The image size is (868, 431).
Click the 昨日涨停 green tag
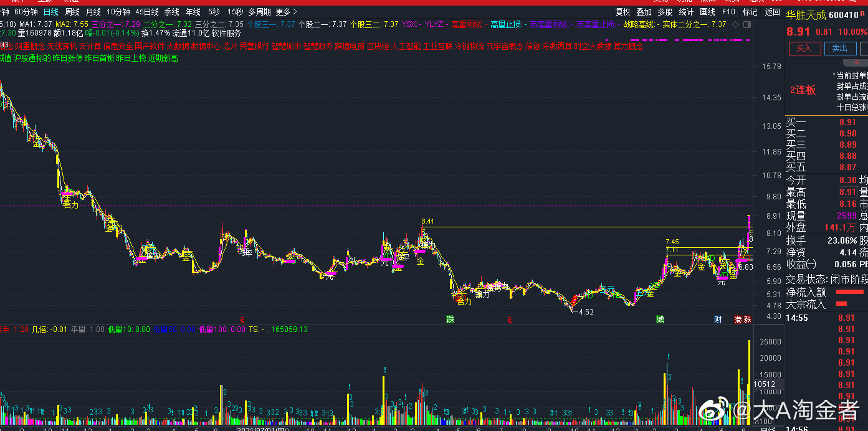pos(68,58)
